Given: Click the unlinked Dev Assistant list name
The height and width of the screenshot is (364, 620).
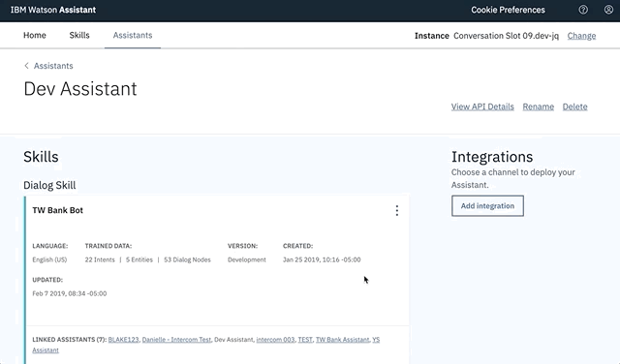Looking at the screenshot, I should pos(233,340).
